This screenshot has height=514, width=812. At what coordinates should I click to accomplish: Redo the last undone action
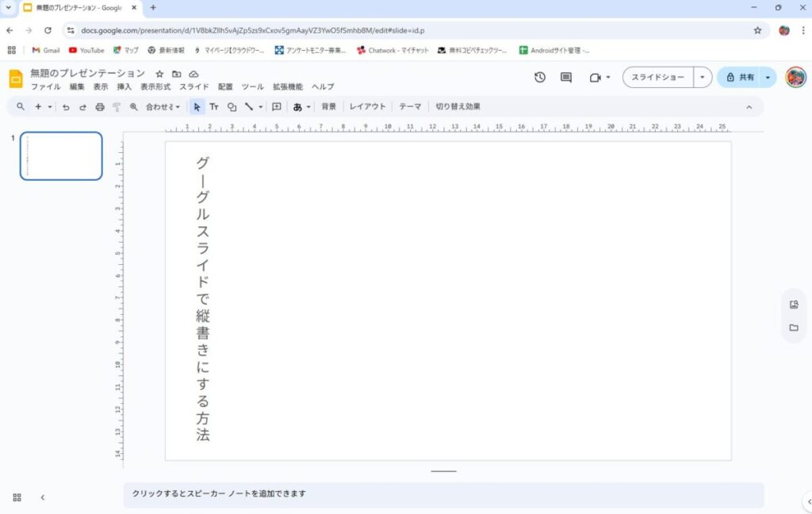point(82,107)
